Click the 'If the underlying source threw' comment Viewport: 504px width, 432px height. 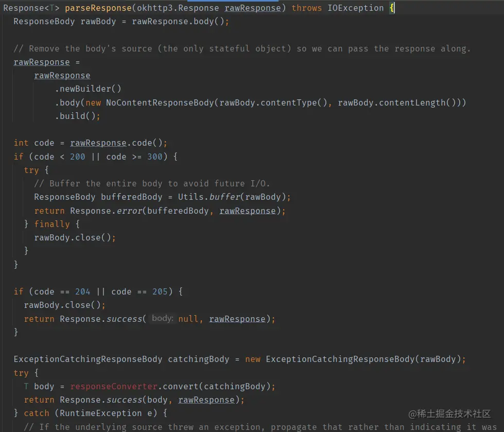pos(260,427)
